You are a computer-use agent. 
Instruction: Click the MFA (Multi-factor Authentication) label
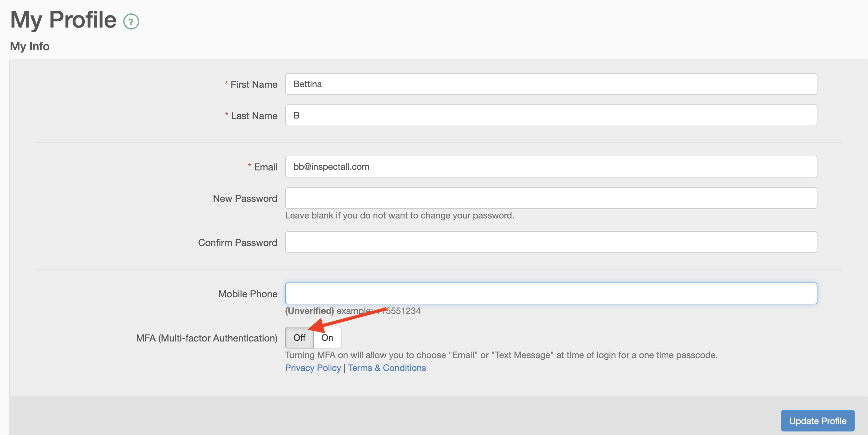(x=206, y=338)
